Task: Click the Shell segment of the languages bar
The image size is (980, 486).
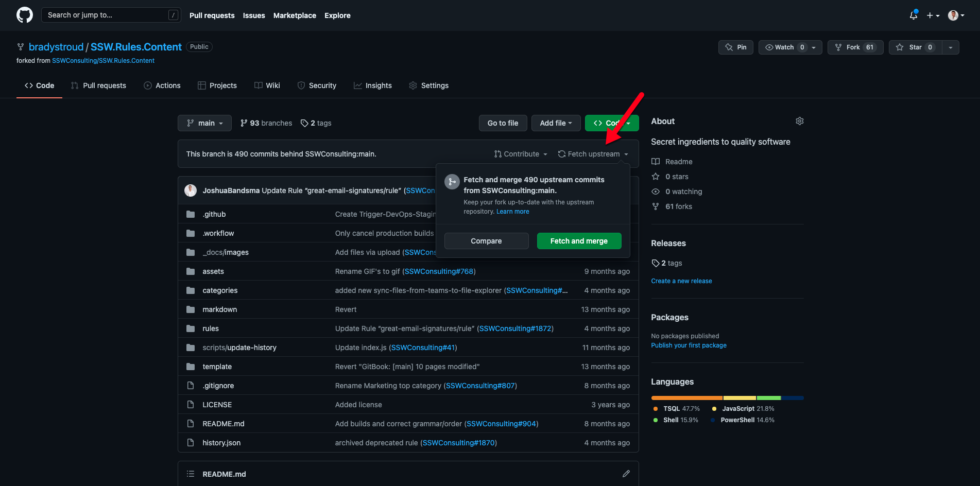Action: pyautogui.click(x=769, y=398)
